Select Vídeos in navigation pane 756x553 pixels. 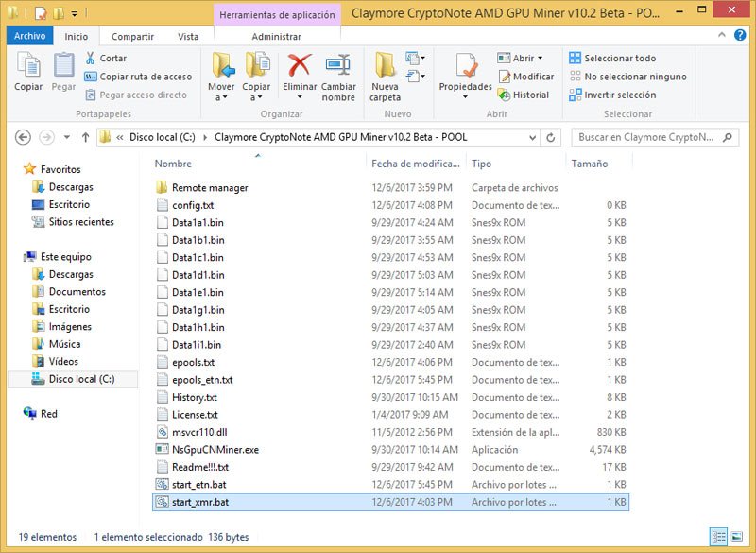pos(55,362)
